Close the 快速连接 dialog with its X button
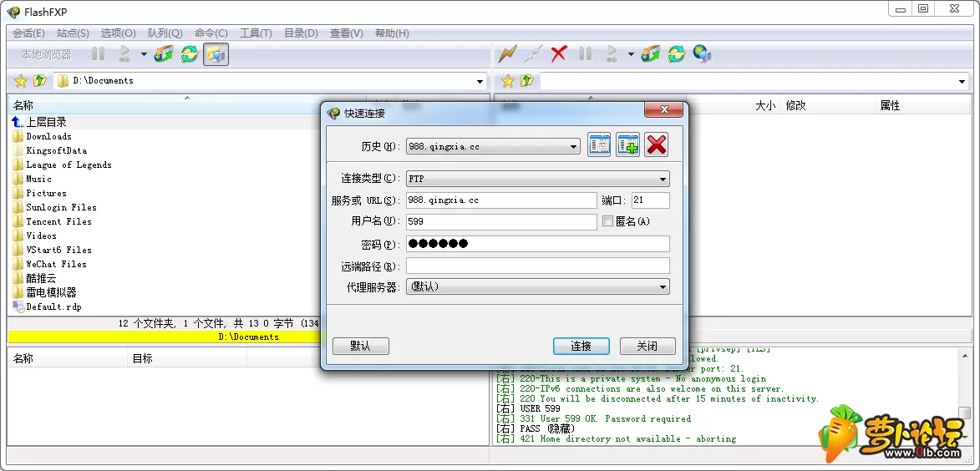 point(663,110)
